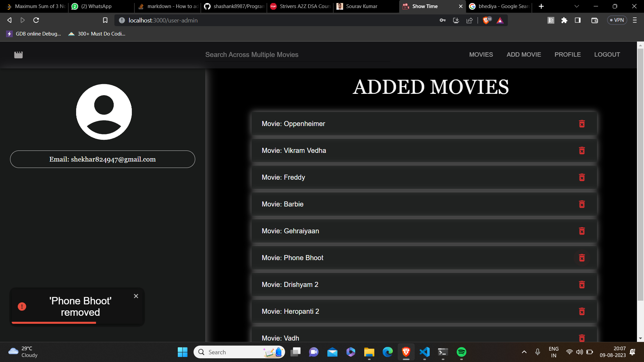Expand the tab search dropdown chevron
Screen dimensions: 644x362
pos(577,6)
